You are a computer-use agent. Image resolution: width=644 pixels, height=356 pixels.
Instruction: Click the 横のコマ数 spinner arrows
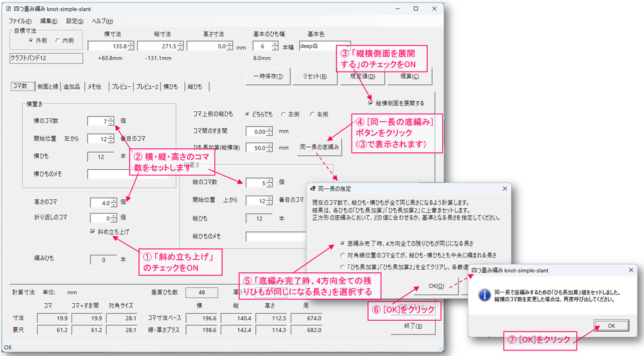[x=111, y=121]
